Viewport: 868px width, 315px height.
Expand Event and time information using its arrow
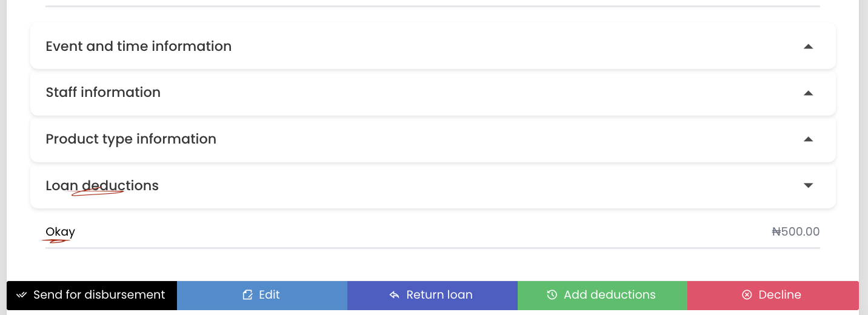pos(808,47)
